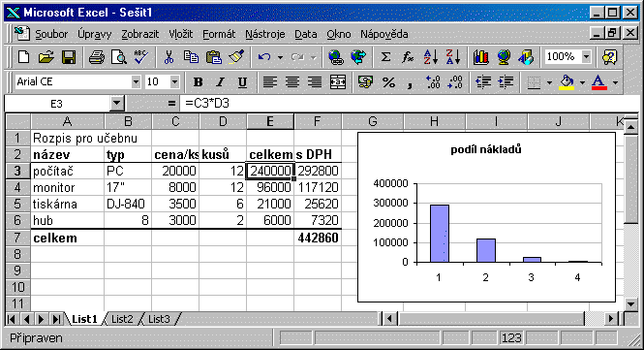Open the yellow fill color arrow
The width and height of the screenshot is (644, 350).
tap(582, 82)
